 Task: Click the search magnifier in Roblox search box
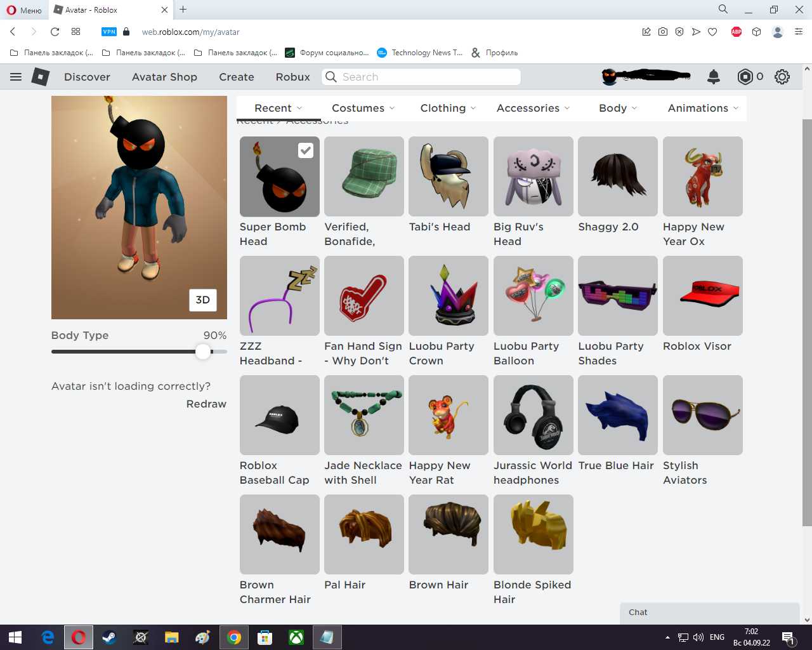coord(331,77)
